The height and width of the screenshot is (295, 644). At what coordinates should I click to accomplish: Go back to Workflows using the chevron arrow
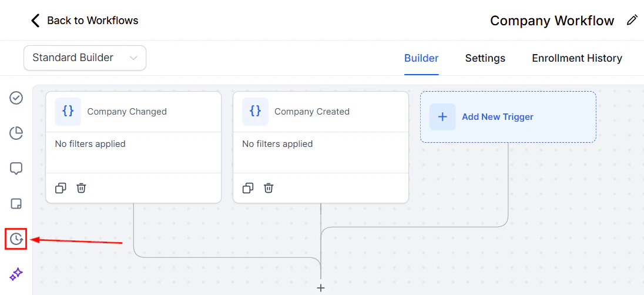pos(35,21)
